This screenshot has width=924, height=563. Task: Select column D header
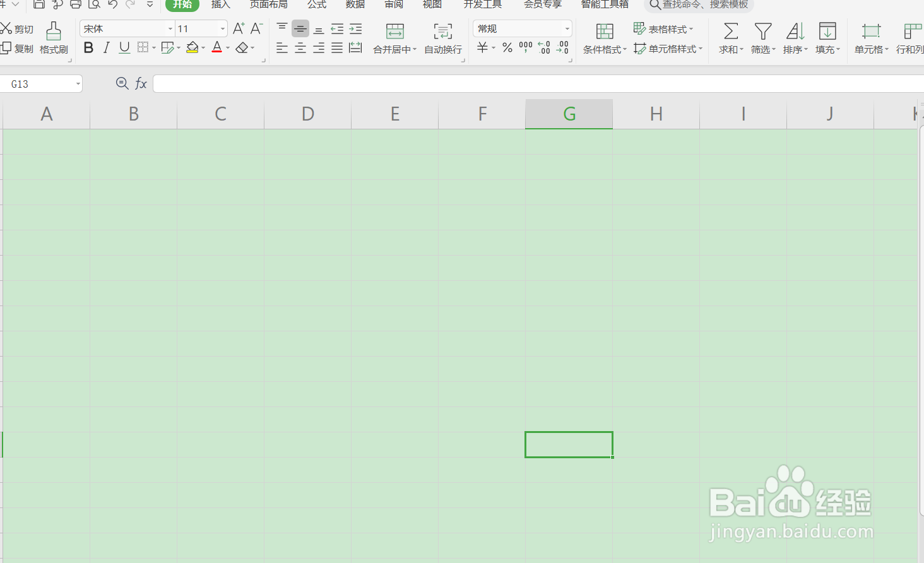[x=307, y=114]
